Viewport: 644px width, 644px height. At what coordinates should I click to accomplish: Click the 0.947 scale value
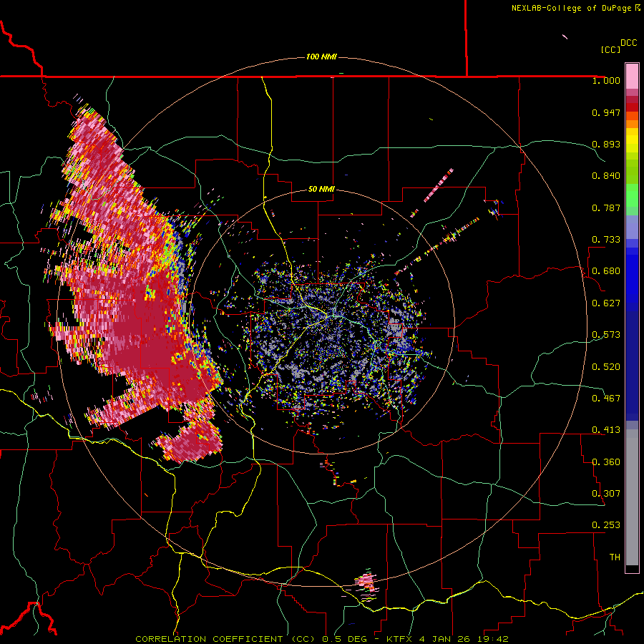[606, 112]
